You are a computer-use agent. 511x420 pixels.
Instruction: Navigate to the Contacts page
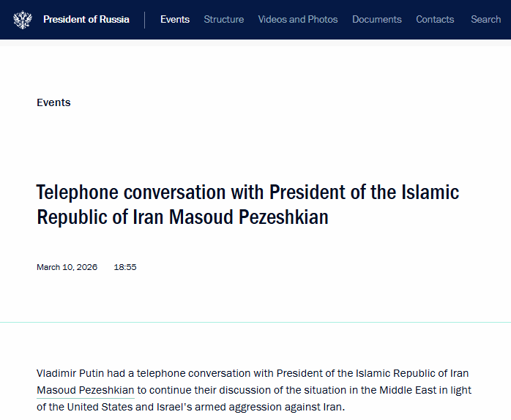[x=435, y=20]
